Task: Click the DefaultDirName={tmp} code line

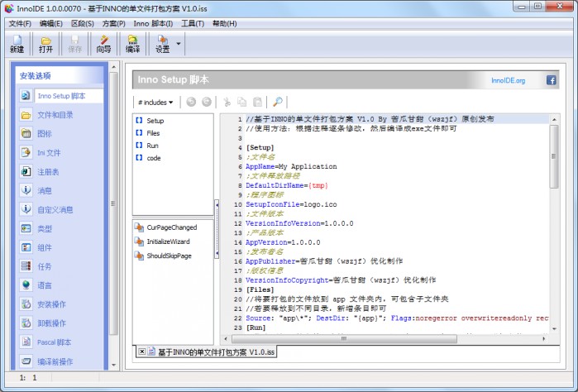Action: point(287,185)
